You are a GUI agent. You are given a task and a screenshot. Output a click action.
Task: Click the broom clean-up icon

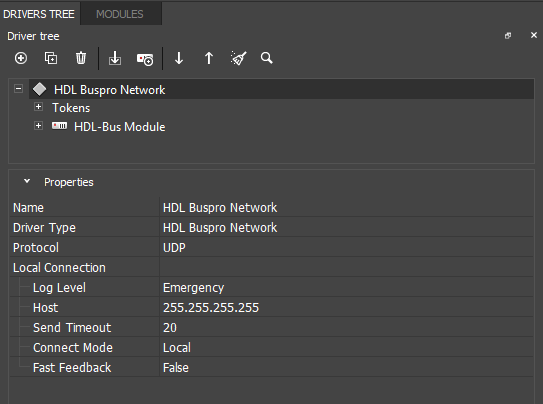coord(238,58)
